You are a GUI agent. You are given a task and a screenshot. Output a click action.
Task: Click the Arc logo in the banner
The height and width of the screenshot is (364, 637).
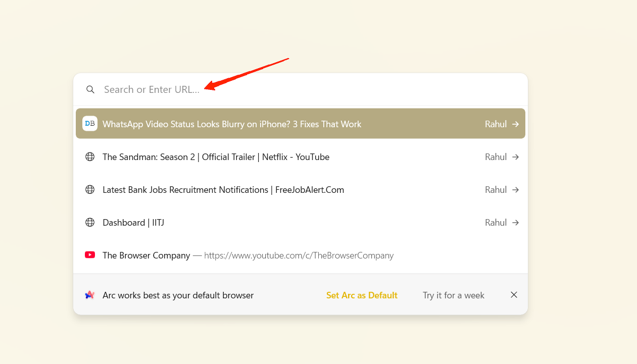click(90, 295)
